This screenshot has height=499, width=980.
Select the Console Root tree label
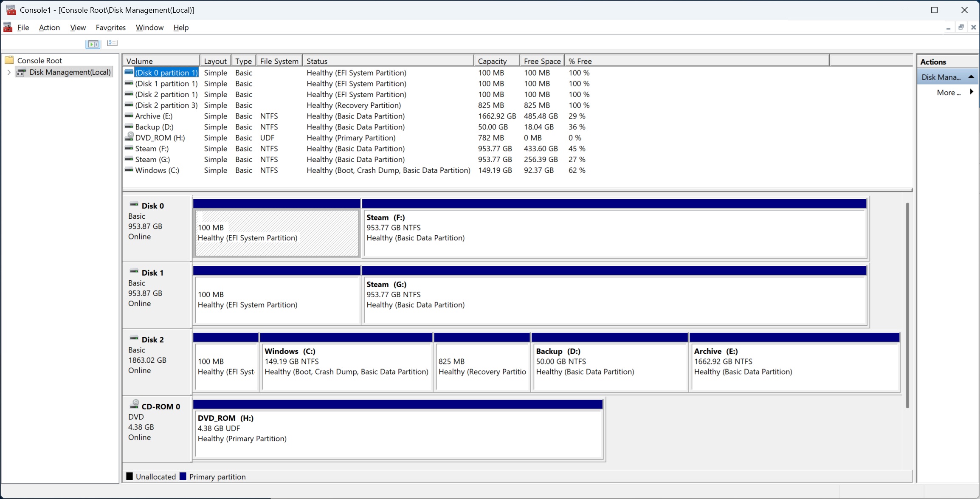point(39,60)
